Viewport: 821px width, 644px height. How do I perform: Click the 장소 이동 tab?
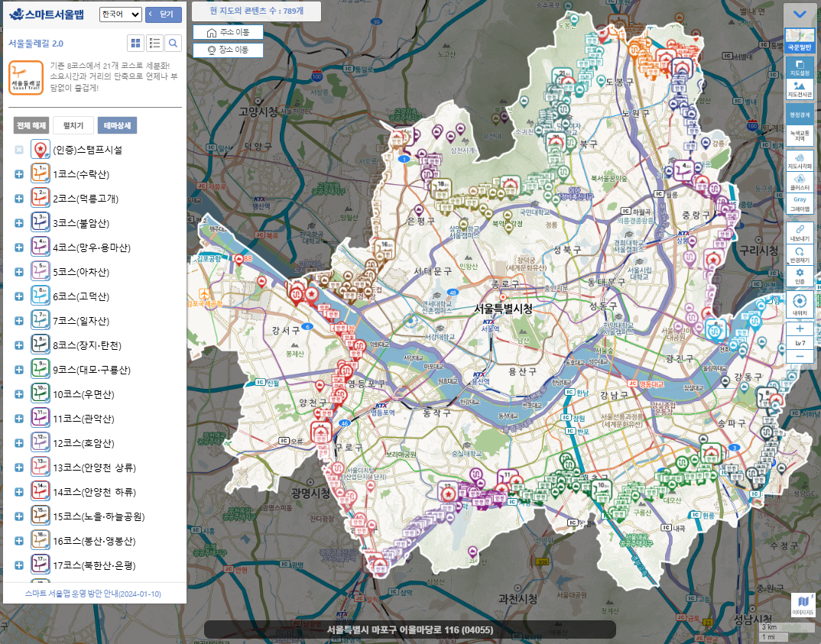[228, 50]
